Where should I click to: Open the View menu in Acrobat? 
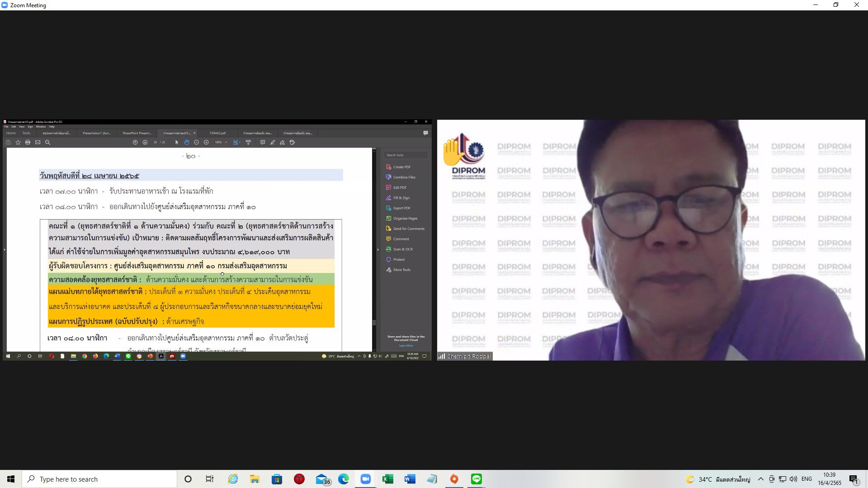click(22, 127)
